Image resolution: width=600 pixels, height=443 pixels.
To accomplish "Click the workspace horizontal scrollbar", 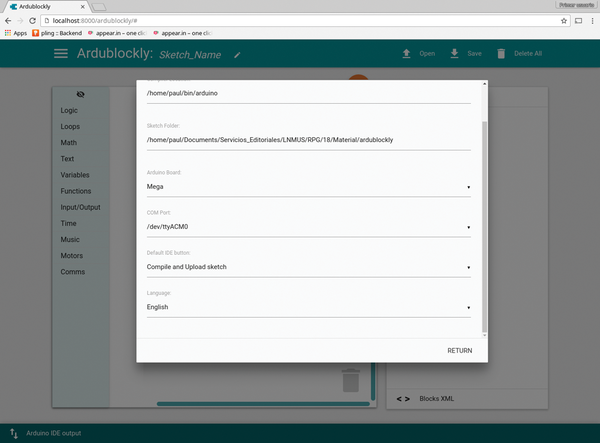I will coord(263,404).
